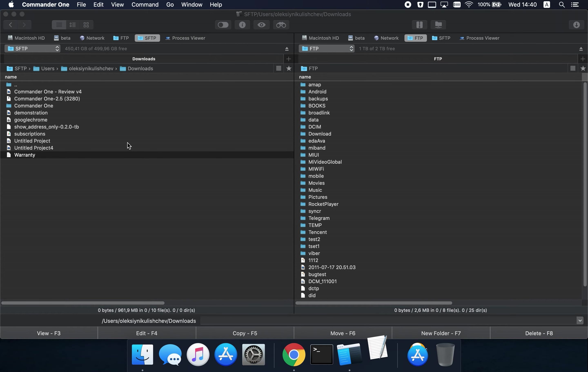
Task: Click the archive compress toolbar icon
Action: [x=420, y=25]
